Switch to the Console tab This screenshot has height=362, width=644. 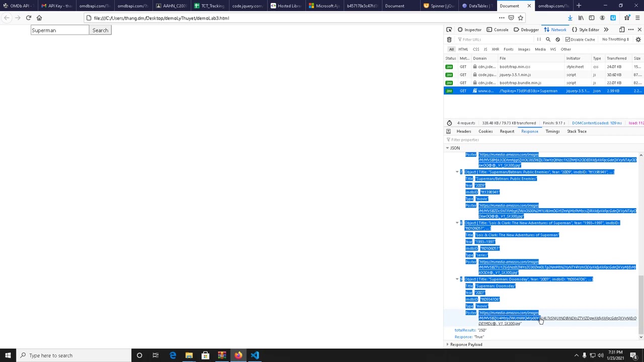tap(498, 30)
